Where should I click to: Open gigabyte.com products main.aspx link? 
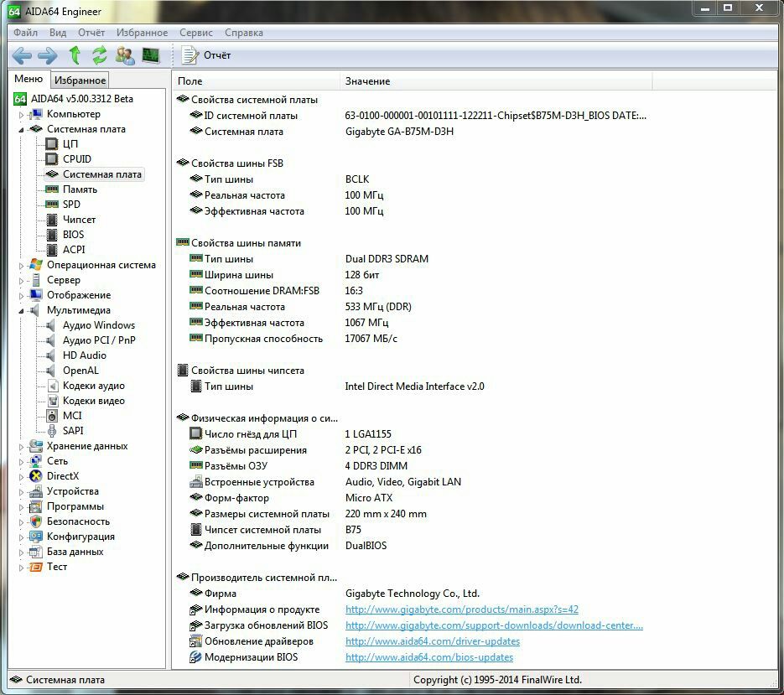[462, 609]
